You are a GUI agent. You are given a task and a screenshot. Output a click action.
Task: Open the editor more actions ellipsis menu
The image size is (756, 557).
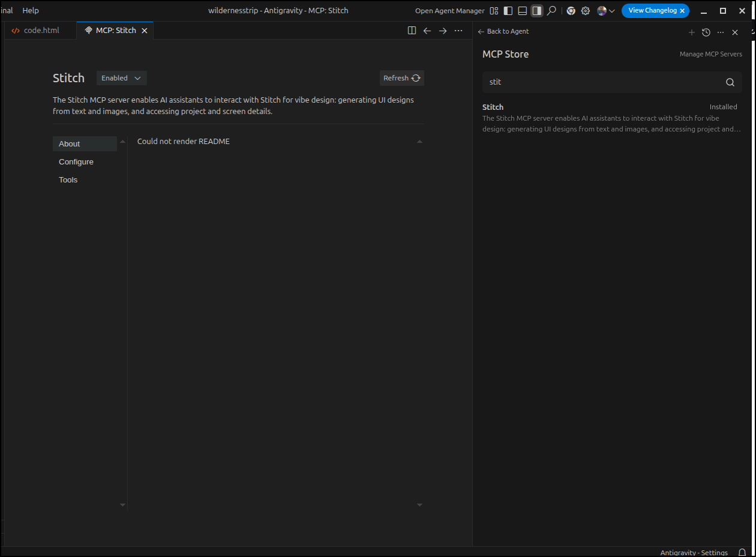[x=458, y=31]
